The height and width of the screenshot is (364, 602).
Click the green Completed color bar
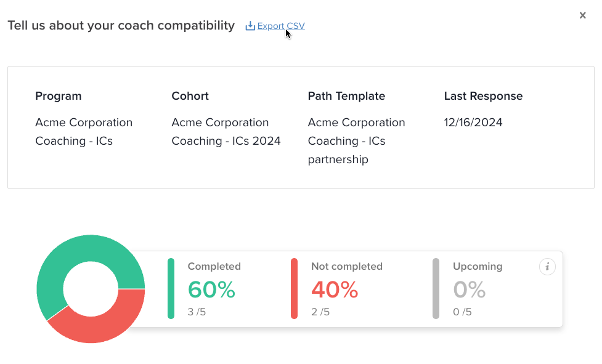(x=171, y=288)
